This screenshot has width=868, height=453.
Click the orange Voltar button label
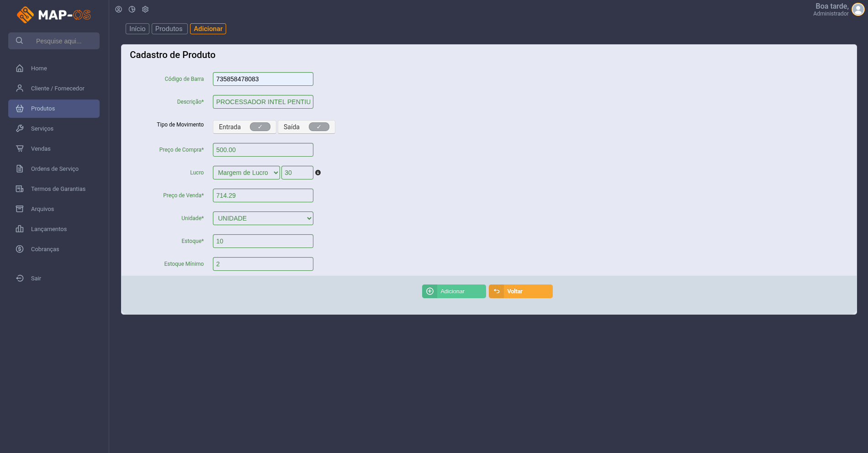515,291
